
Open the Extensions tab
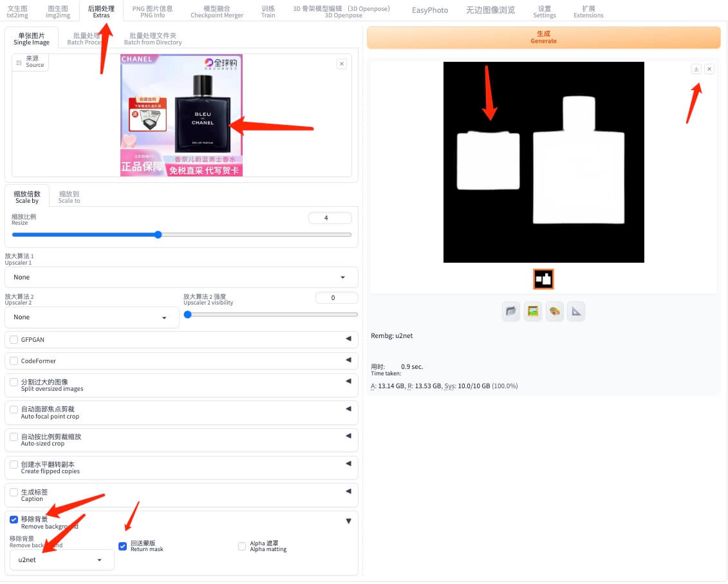click(x=588, y=12)
